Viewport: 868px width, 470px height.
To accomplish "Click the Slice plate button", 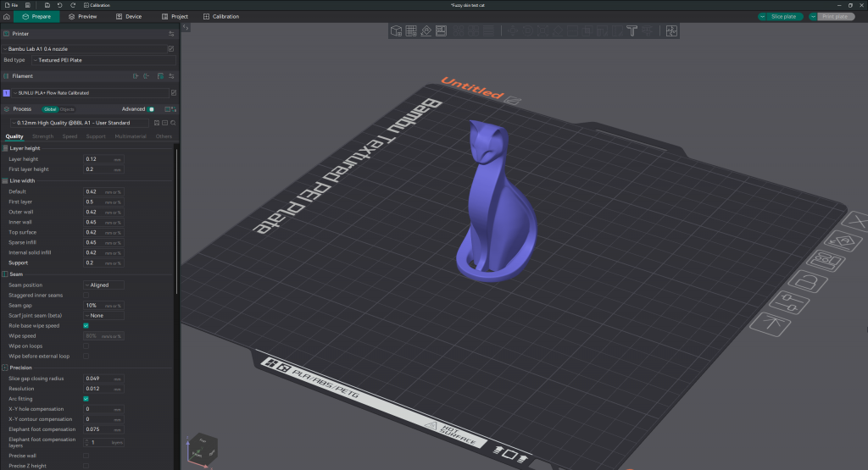I will [782, 16].
